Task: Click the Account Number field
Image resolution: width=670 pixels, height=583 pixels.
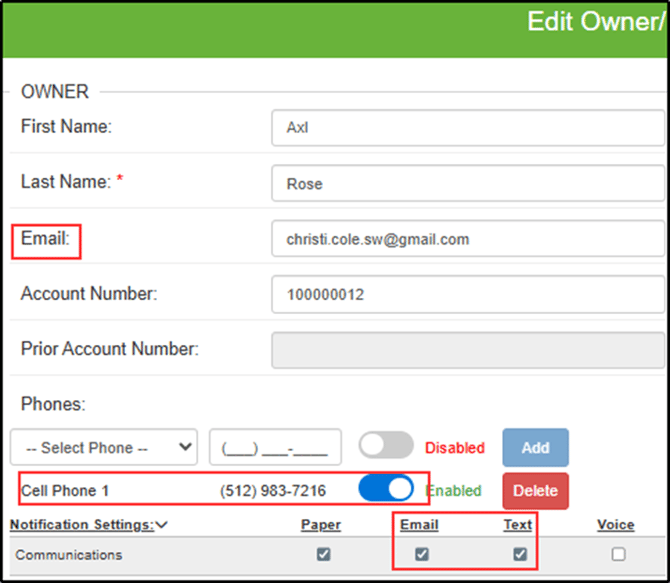Action: coord(467,295)
